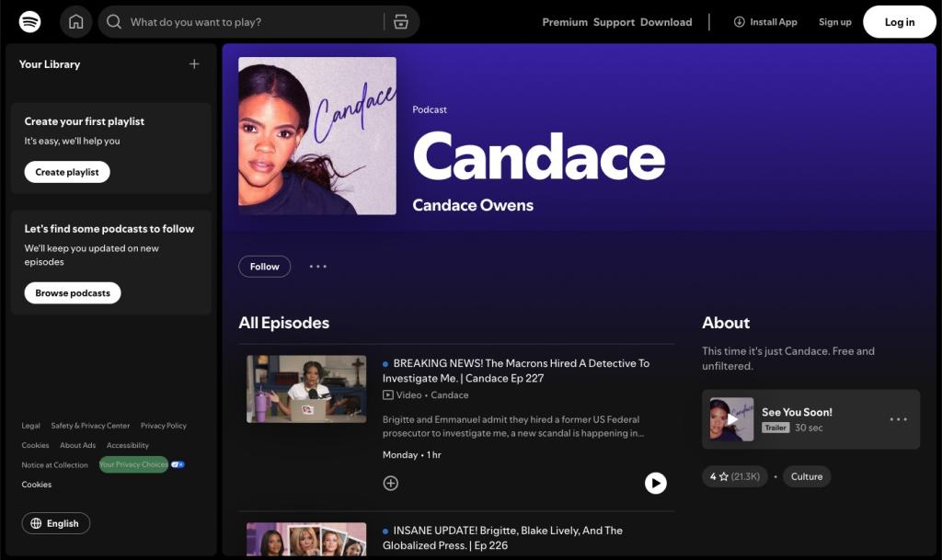The width and height of the screenshot is (942, 560).
Task: Open the About Ads link
Action: (77, 445)
